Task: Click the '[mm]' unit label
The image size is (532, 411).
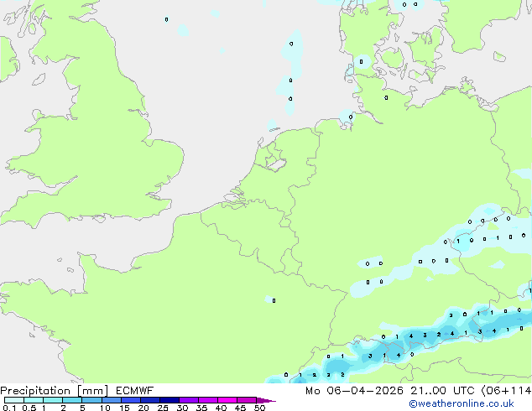Action: [x=93, y=391]
